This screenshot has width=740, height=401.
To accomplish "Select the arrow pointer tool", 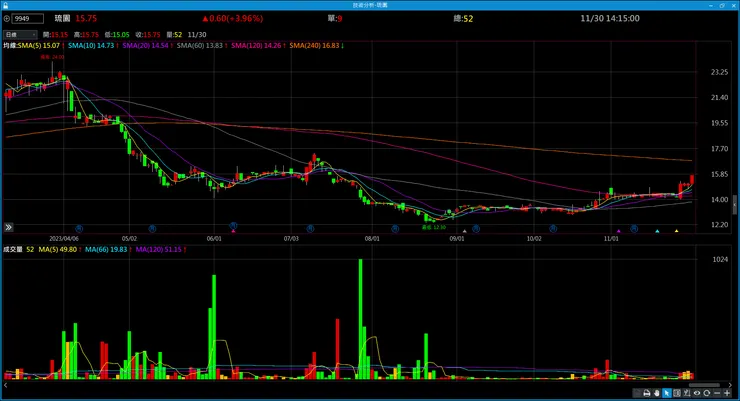I will coord(667,393).
